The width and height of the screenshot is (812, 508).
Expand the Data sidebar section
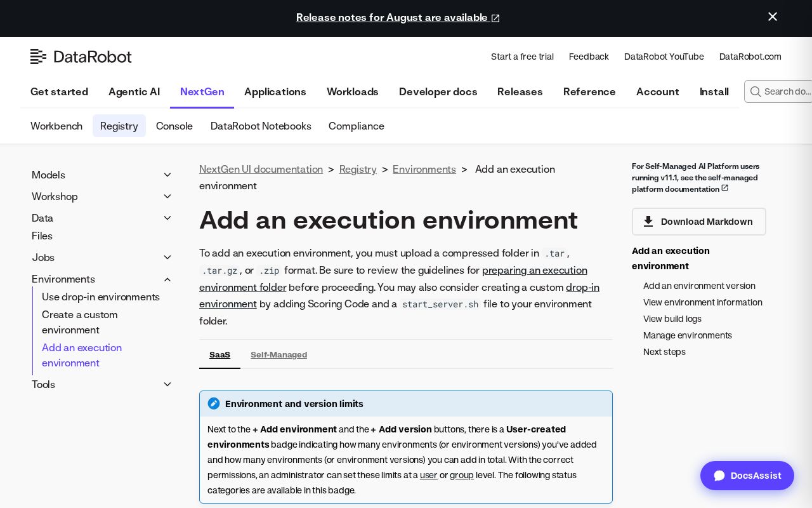pyautogui.click(x=167, y=218)
